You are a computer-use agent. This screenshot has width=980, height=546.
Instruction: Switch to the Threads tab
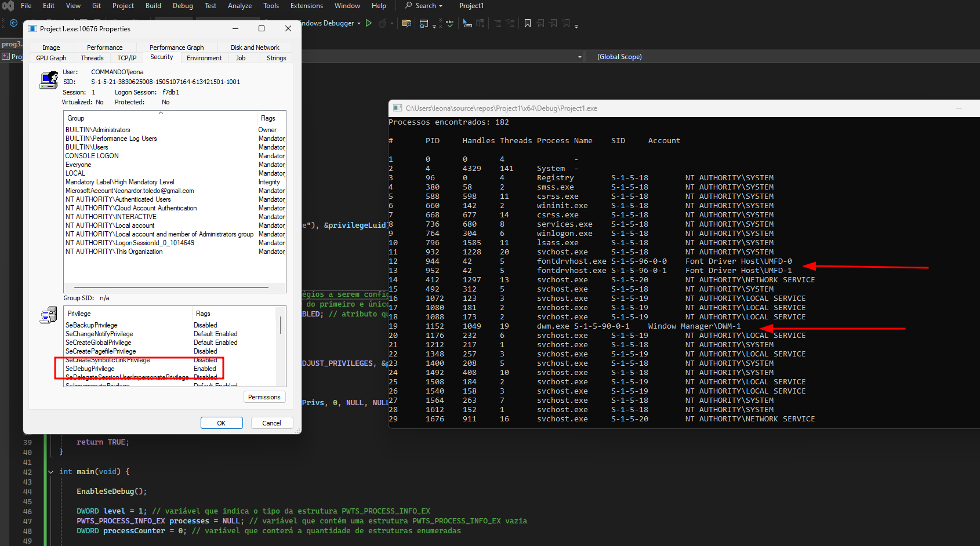click(92, 58)
